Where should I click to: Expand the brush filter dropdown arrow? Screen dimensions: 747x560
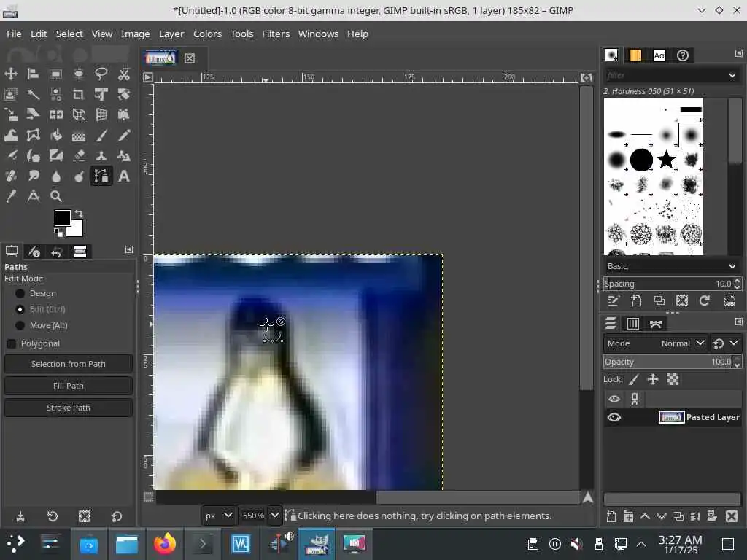(732, 75)
